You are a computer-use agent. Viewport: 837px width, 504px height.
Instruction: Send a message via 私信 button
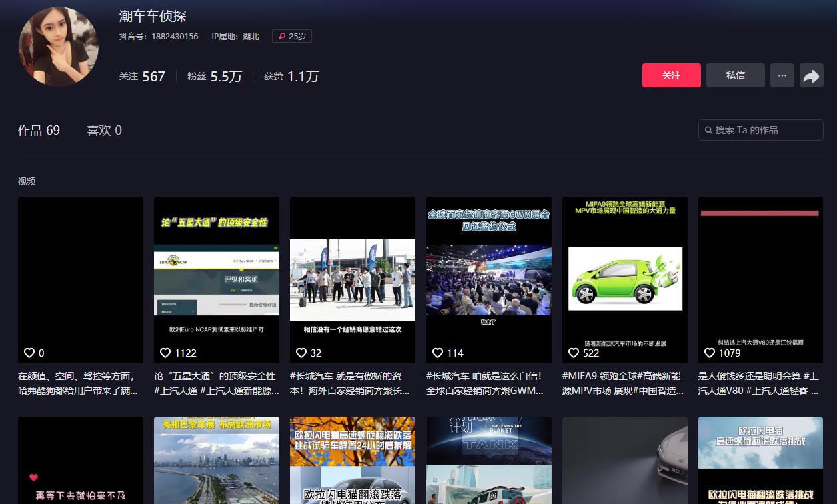(x=736, y=76)
